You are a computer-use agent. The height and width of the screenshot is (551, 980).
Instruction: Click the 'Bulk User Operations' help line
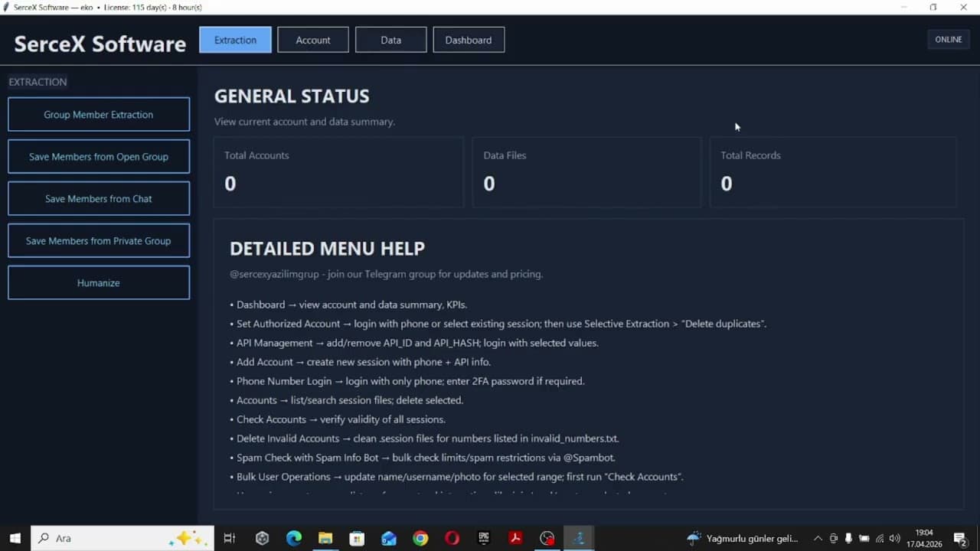pyautogui.click(x=456, y=477)
